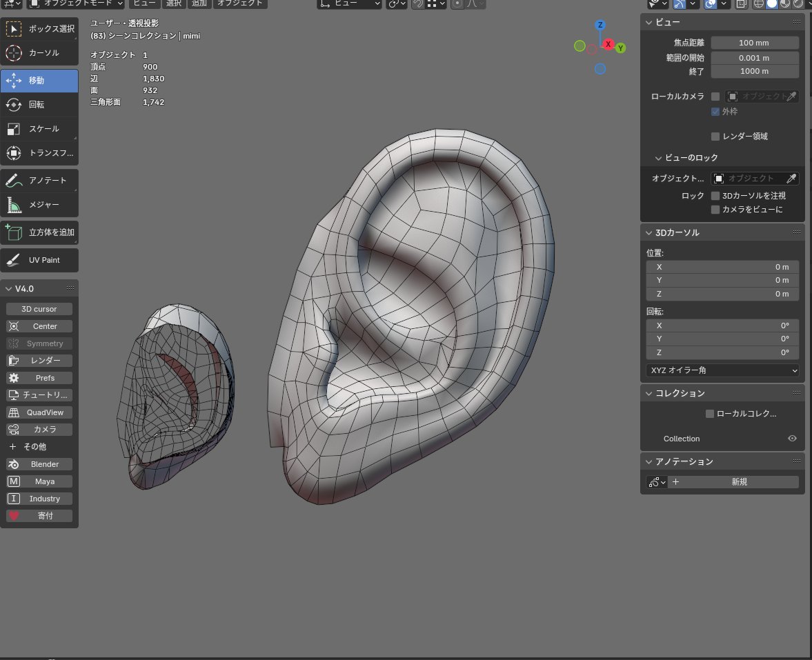
Task: Open the 追加 menu in header
Action: [x=199, y=4]
